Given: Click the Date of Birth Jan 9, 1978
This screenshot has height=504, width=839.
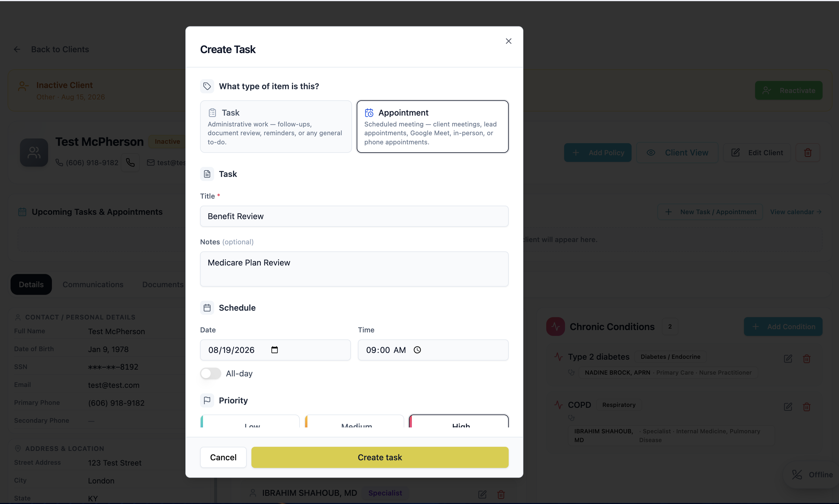Looking at the screenshot, I should tap(108, 349).
